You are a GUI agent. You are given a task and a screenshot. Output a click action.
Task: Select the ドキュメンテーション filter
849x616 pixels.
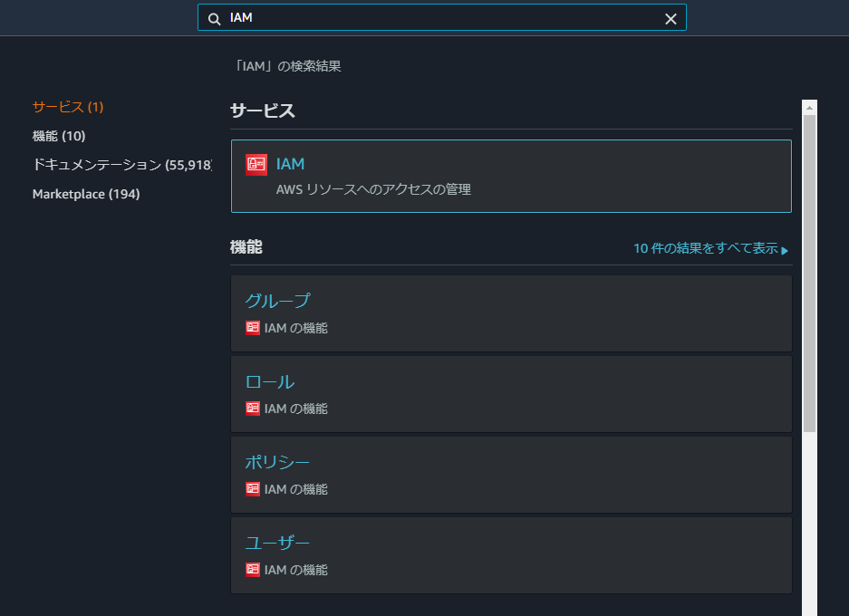[x=121, y=165]
